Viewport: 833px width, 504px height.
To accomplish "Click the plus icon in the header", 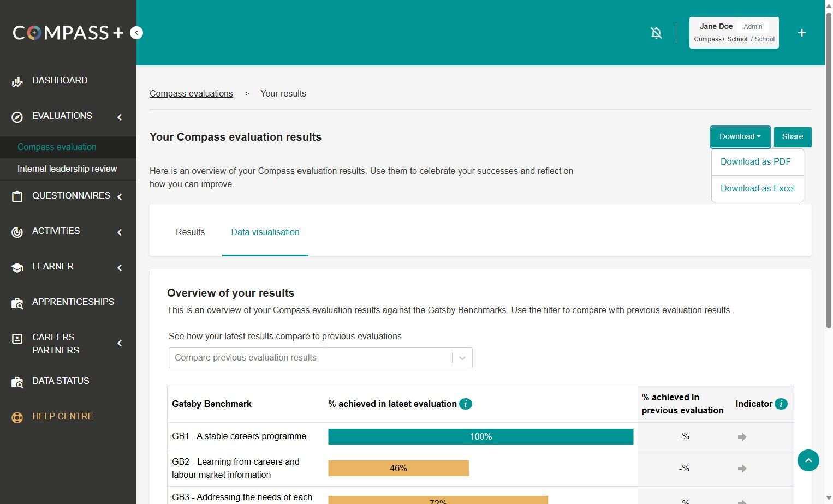I will 802,33.
